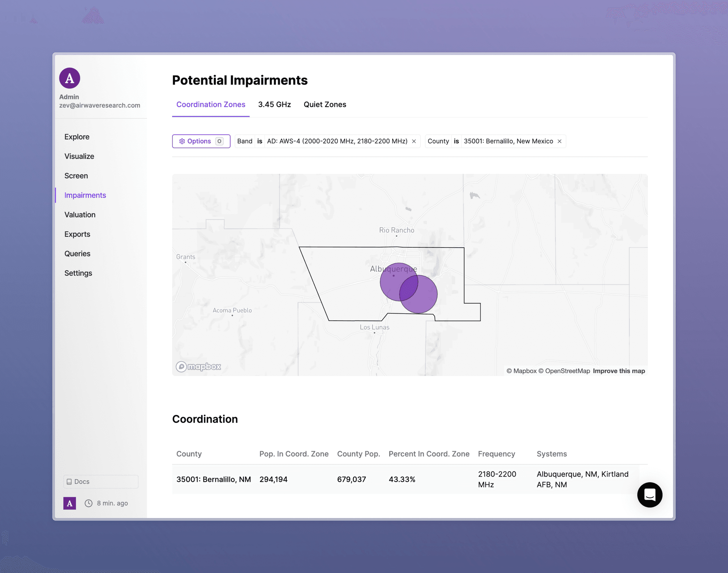The width and height of the screenshot is (728, 573).
Task: Click the small A badge in sidebar footer
Action: pyautogui.click(x=69, y=503)
